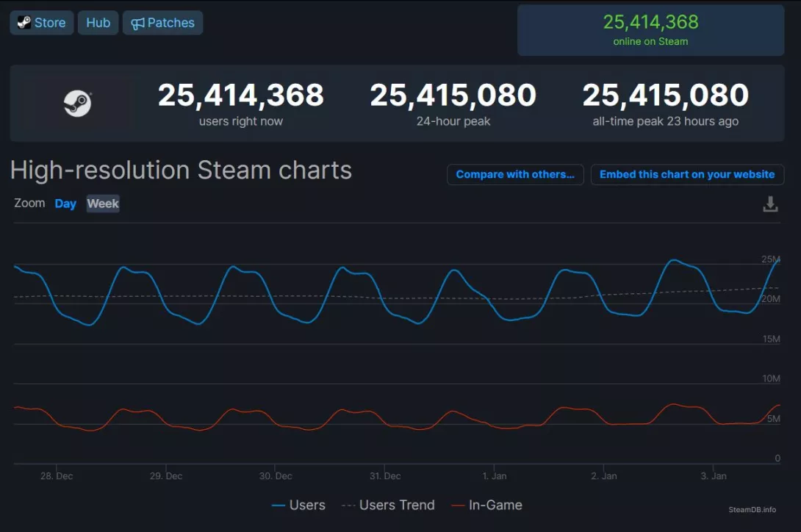Click Compare with others button

click(515, 175)
